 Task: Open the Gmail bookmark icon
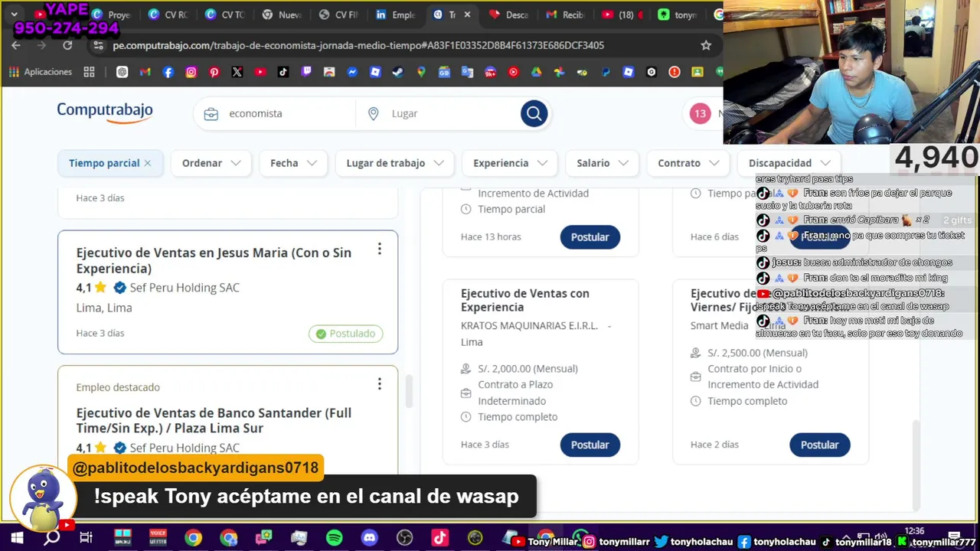pos(145,72)
